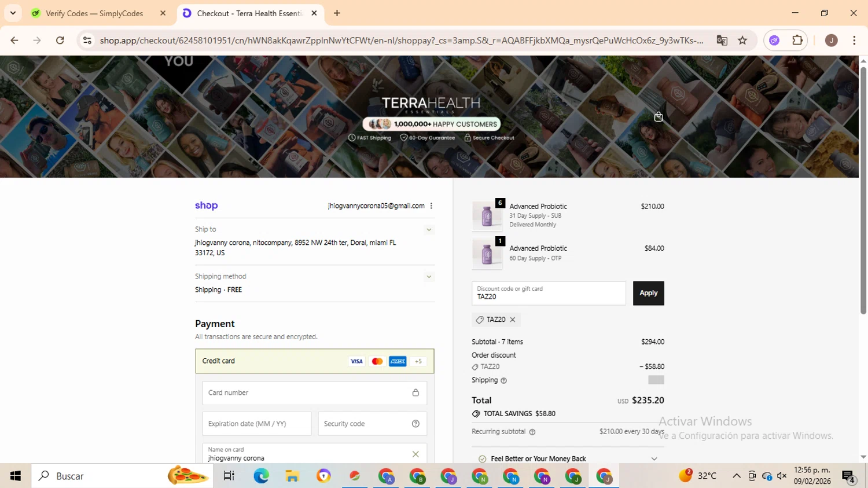The height and width of the screenshot is (488, 868).
Task: Open Chrome three-dot menu
Action: tap(854, 40)
